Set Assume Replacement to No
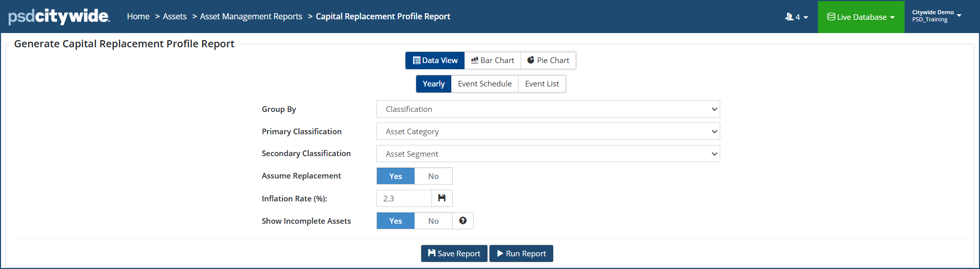The image size is (980, 269). coord(433,176)
